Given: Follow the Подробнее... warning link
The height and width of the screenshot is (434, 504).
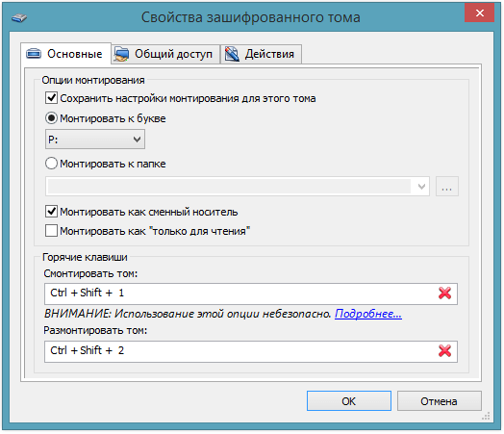Looking at the screenshot, I should pyautogui.click(x=368, y=314).
